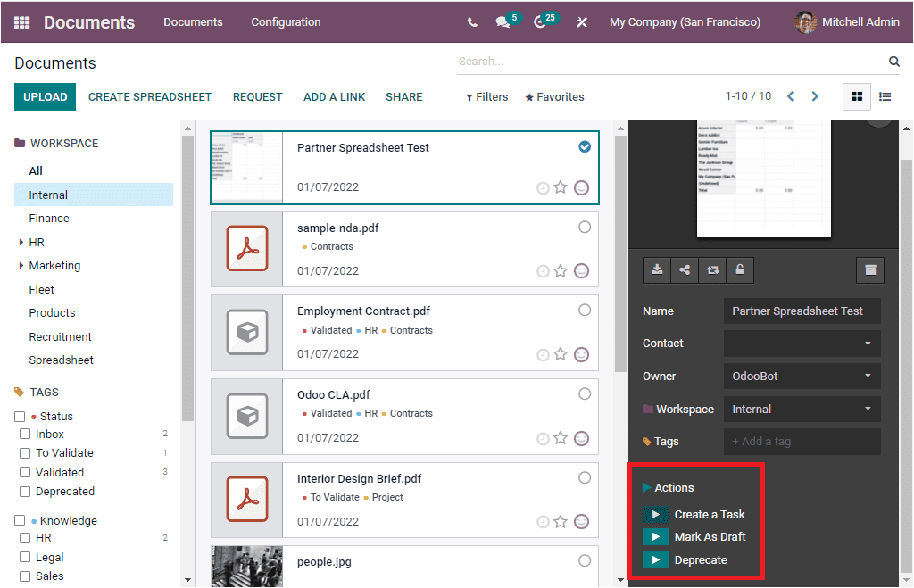Image resolution: width=914 pixels, height=588 pixels.
Task: Open the company switcher My Company (San Francisco)
Action: click(x=685, y=22)
